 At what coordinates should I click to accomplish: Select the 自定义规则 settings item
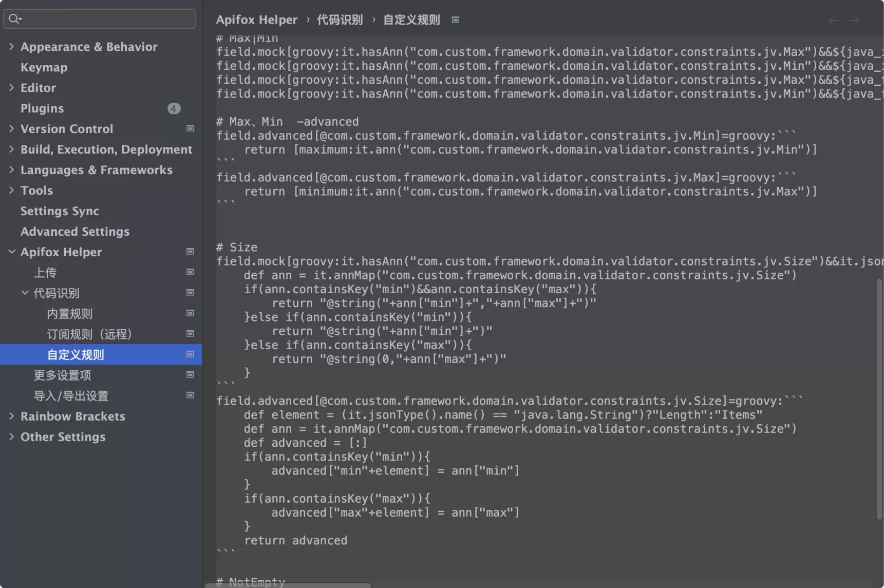[x=76, y=355]
